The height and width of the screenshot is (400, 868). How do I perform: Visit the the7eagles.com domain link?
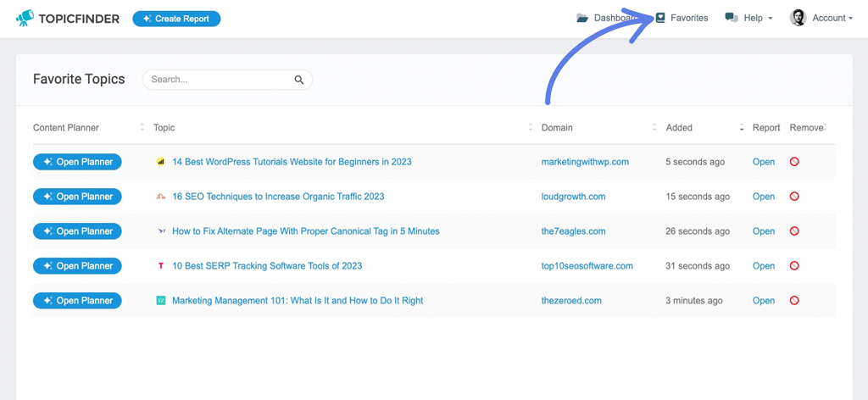(574, 231)
